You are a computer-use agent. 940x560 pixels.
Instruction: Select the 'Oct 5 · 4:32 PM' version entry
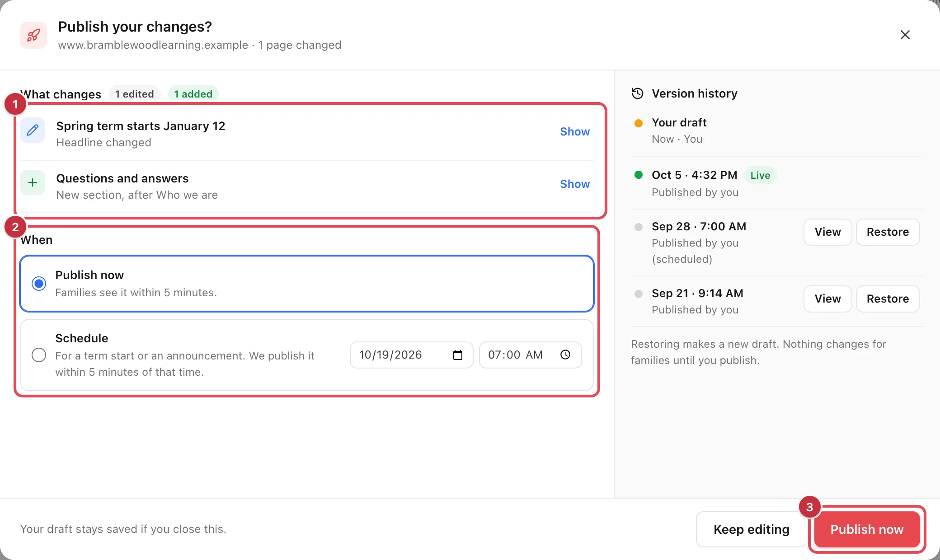coord(777,183)
